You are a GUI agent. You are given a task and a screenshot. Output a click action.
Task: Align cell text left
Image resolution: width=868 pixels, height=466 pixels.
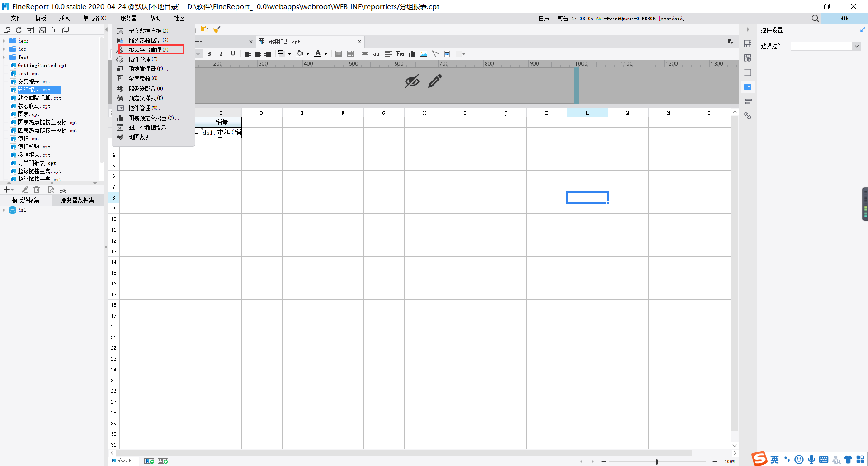point(248,54)
